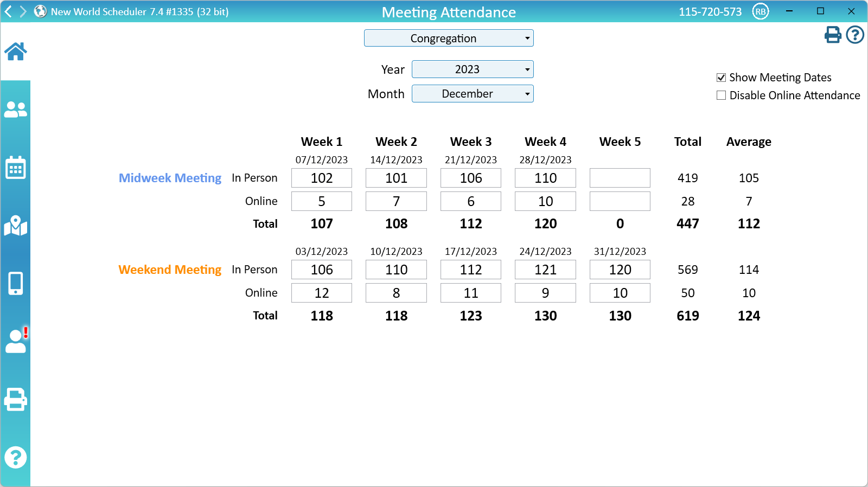Open the Year 2023 dropdown
Screen dimensions: 868x487
point(473,69)
